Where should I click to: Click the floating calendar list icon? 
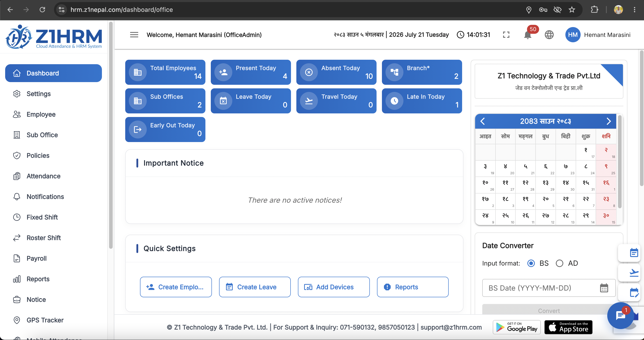[634, 253]
